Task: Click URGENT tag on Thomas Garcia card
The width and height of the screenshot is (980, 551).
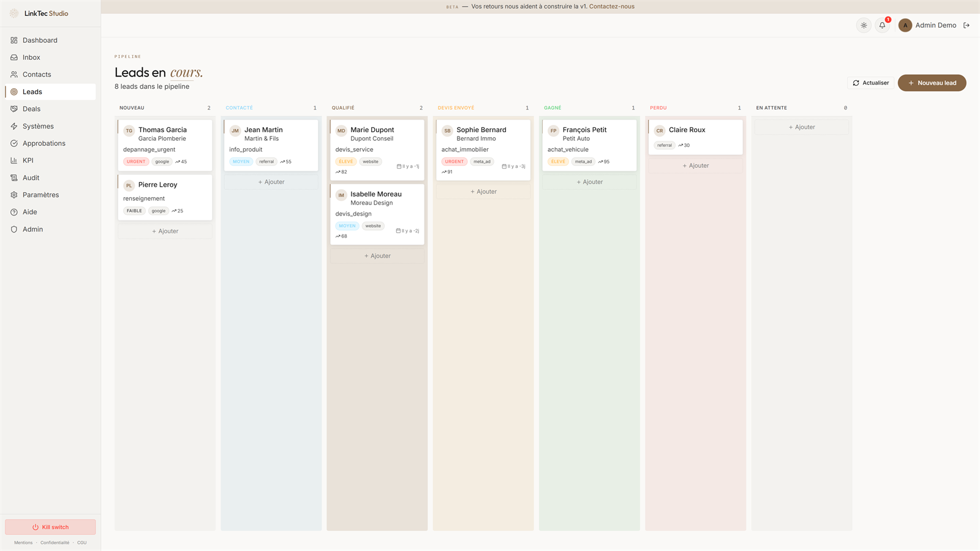Action: [x=136, y=162]
